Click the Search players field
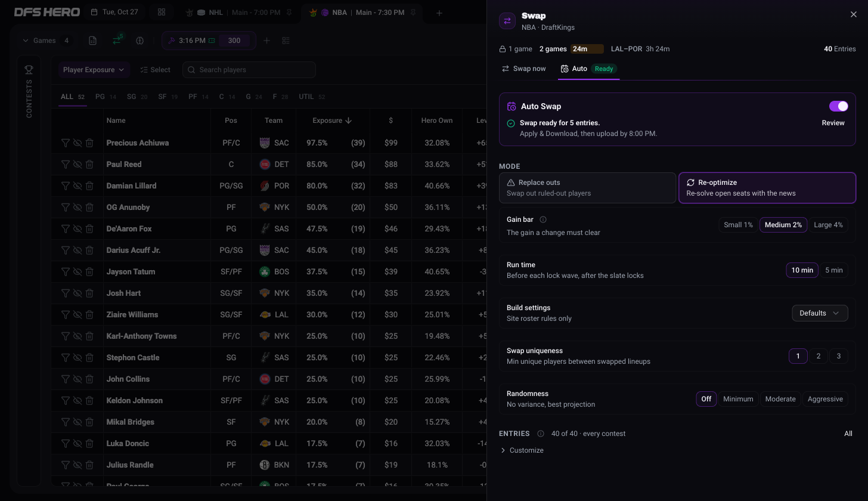This screenshot has height=501, width=868. (249, 70)
